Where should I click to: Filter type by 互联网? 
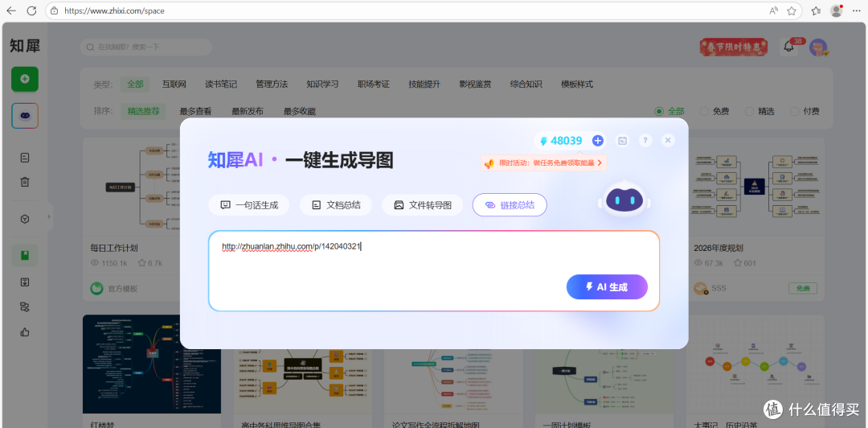(x=174, y=84)
